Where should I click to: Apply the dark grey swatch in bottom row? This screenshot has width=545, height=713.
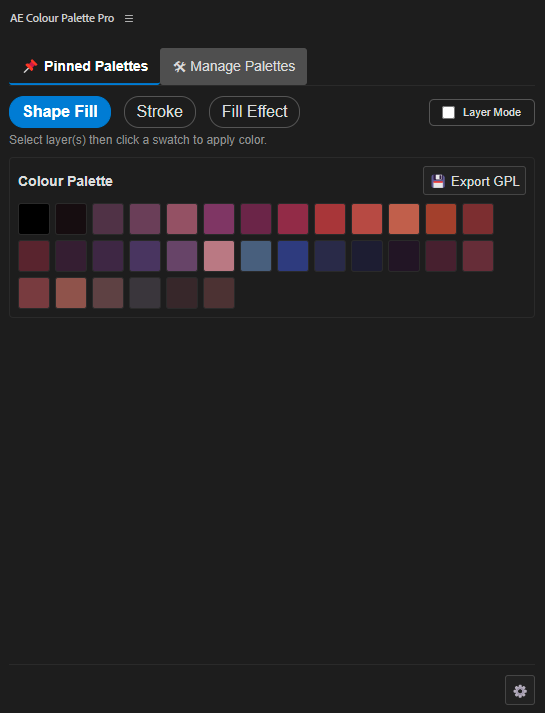[x=145, y=293]
